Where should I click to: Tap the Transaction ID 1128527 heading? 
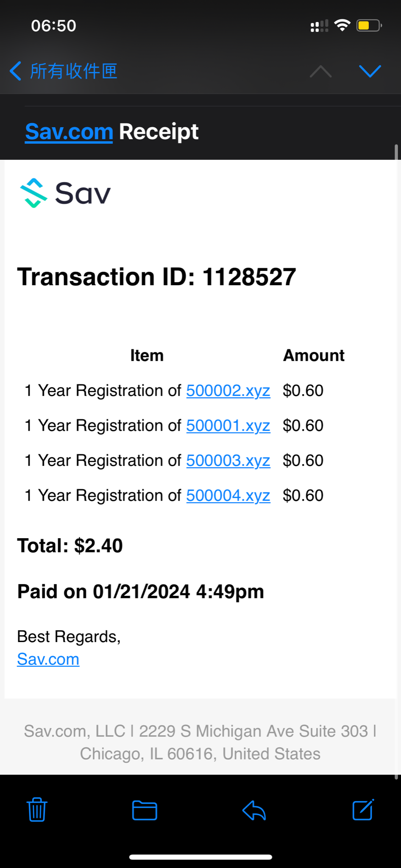tap(156, 277)
